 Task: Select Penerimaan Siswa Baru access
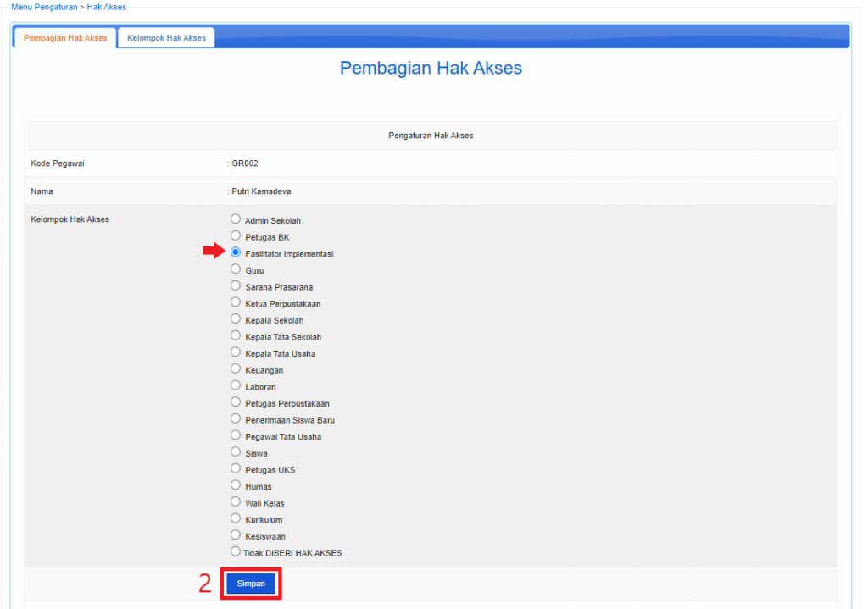tap(235, 419)
